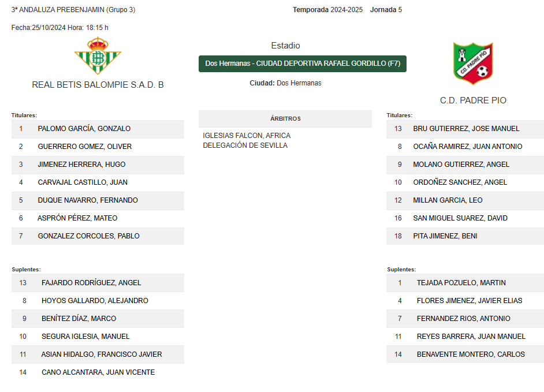Select substitute CANO ALCANTARA, JUAN VICENTE

98,372
